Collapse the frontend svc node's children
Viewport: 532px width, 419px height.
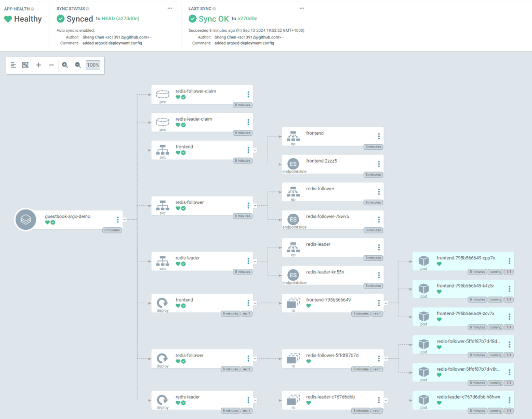(x=255, y=150)
